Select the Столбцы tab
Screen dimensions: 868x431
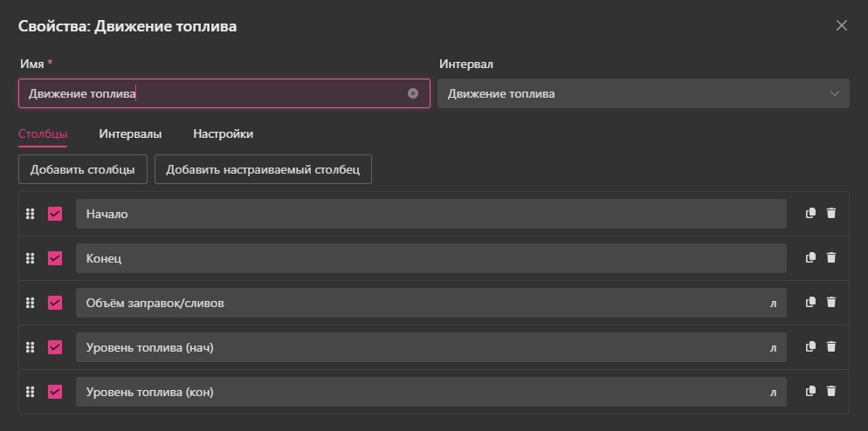[43, 134]
